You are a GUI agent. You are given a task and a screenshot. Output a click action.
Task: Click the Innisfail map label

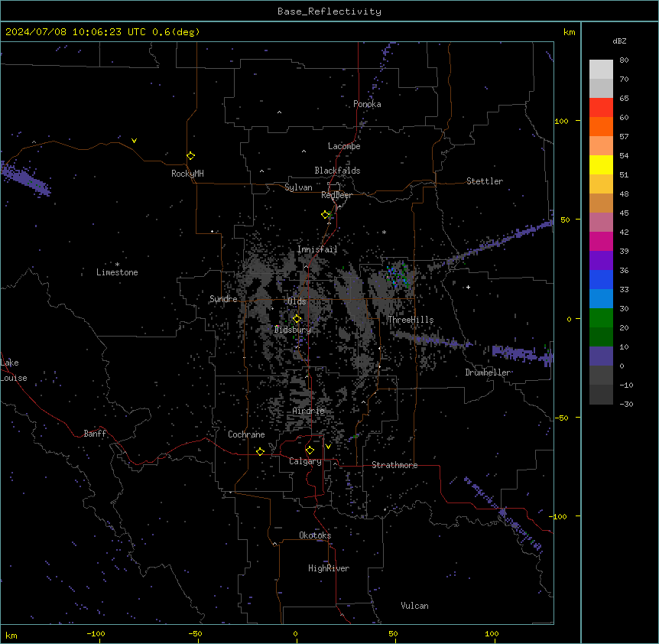(317, 249)
